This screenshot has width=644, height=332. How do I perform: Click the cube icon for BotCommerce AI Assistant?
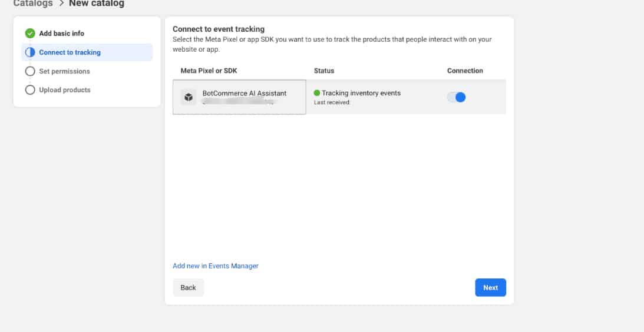[189, 97]
